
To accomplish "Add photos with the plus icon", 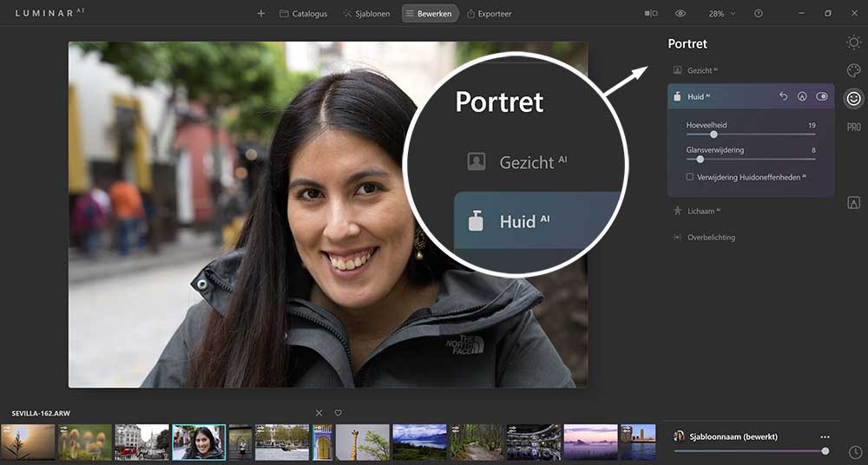I will [261, 13].
